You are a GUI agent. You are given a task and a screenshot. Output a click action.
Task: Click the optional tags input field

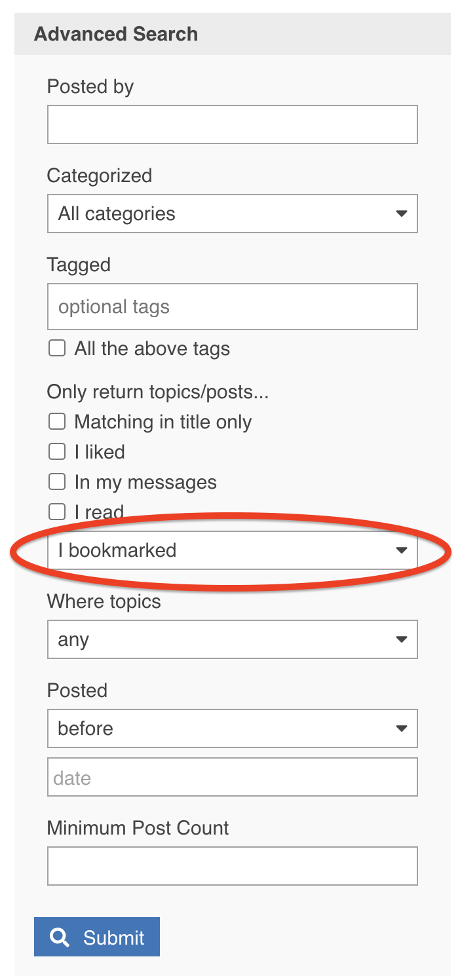pyautogui.click(x=233, y=307)
